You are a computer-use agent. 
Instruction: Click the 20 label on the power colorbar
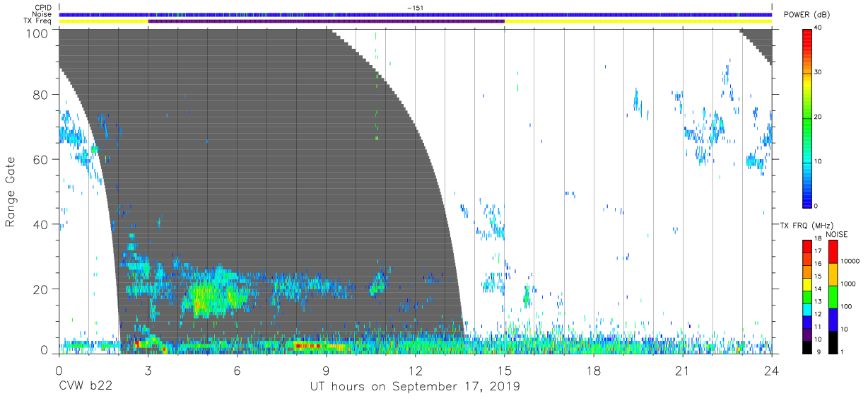click(x=818, y=117)
